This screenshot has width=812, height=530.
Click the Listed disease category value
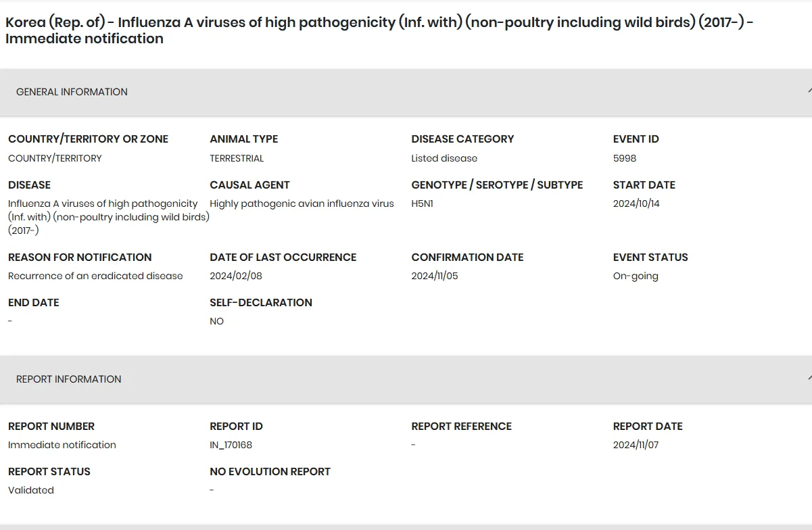click(x=444, y=158)
